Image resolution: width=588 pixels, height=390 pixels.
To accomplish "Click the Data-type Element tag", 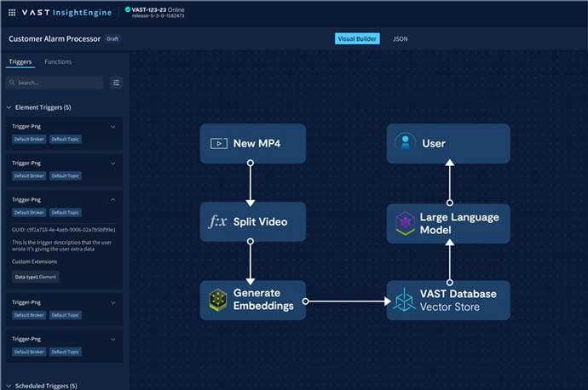I will pyautogui.click(x=35, y=277).
